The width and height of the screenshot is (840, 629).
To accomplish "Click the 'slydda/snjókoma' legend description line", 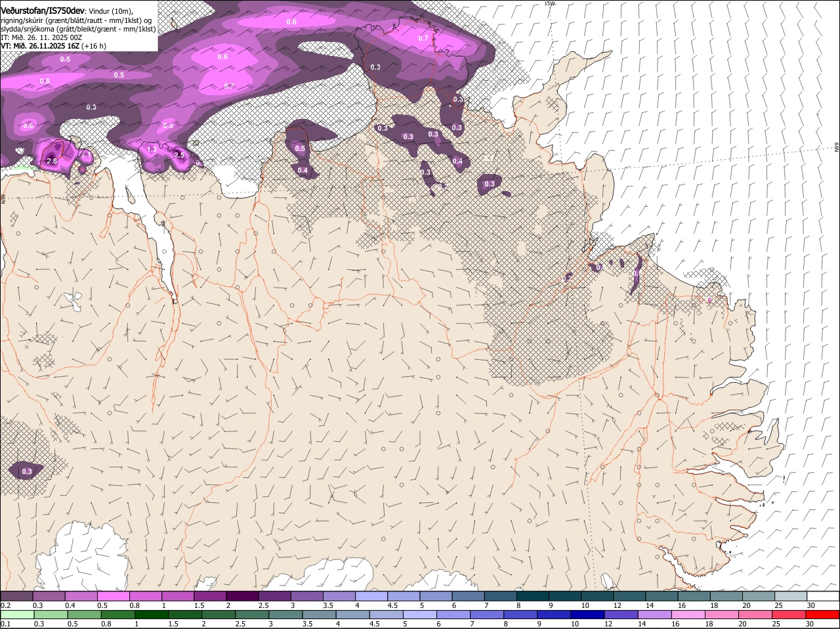I will coord(78,29).
